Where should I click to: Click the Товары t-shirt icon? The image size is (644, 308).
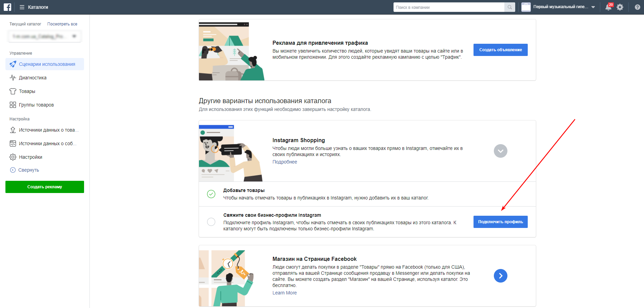pyautogui.click(x=13, y=91)
